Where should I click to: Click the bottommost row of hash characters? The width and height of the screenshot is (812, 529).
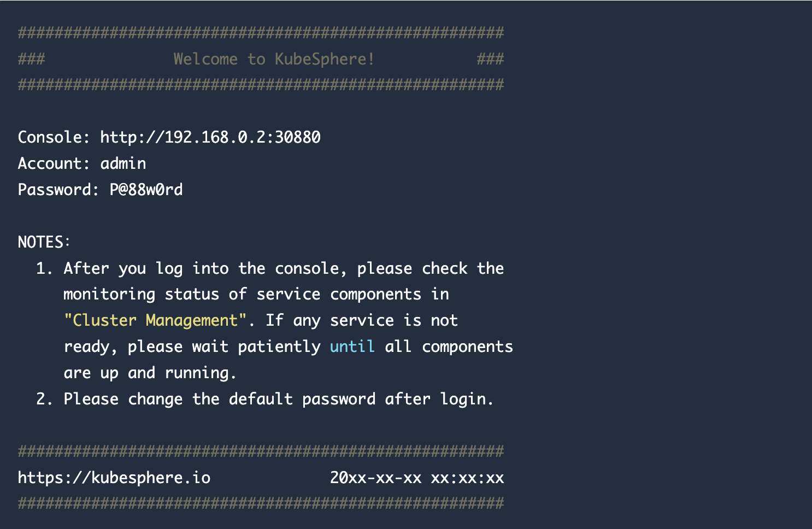click(x=261, y=503)
